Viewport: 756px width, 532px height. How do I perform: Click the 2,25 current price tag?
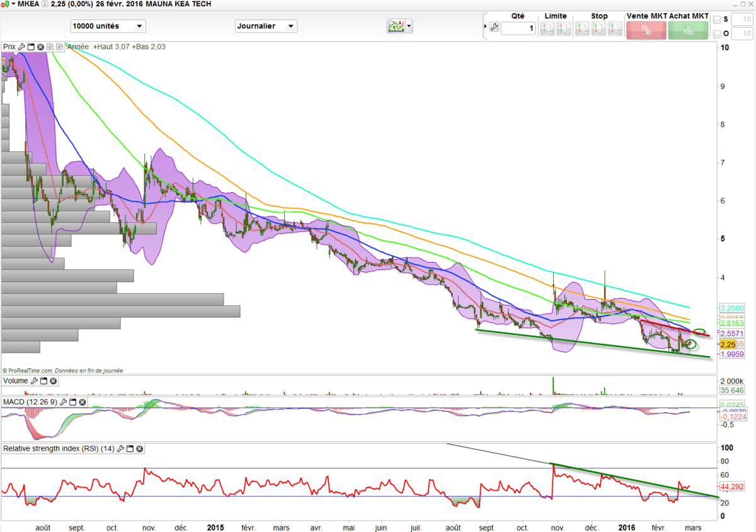(727, 344)
